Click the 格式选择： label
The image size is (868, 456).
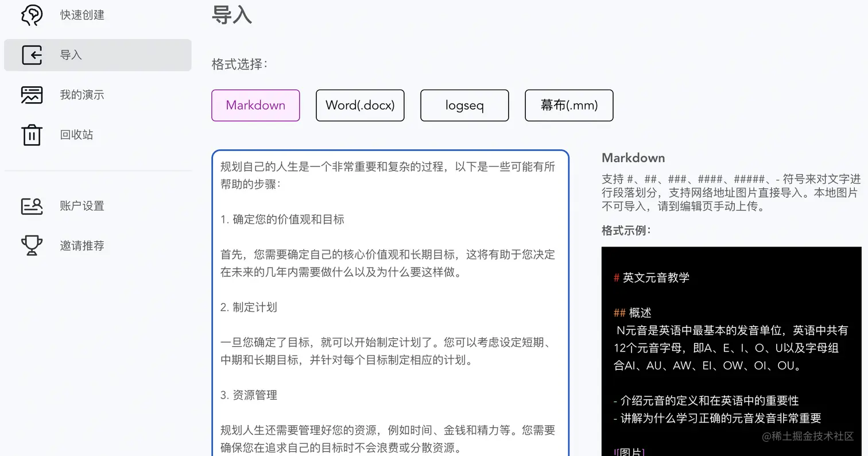(x=240, y=64)
